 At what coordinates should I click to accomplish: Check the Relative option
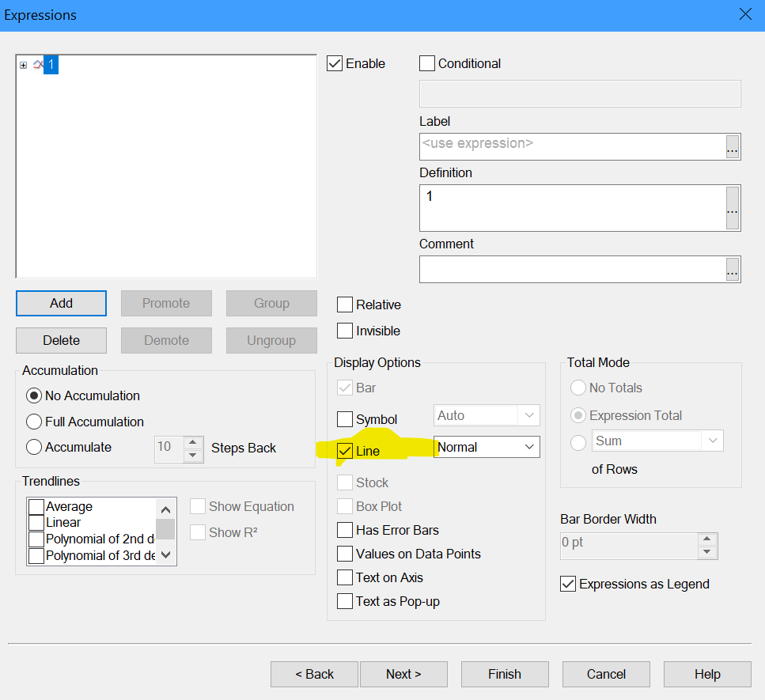coord(345,305)
